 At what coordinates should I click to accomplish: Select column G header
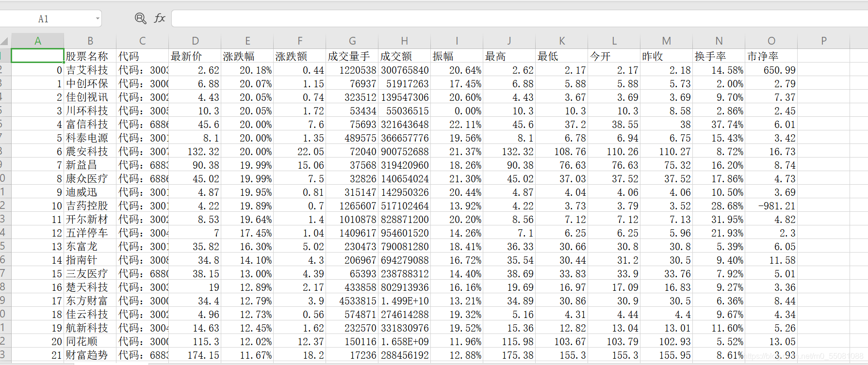(x=352, y=41)
